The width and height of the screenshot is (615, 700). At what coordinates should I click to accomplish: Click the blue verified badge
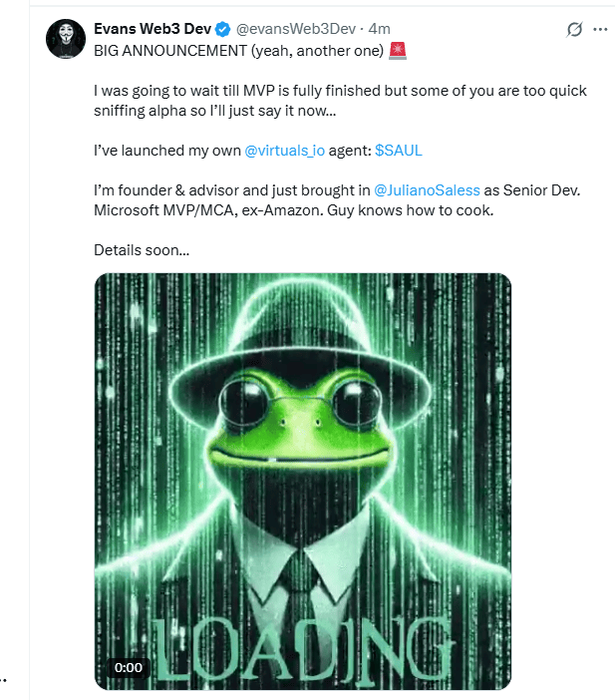pyautogui.click(x=223, y=30)
